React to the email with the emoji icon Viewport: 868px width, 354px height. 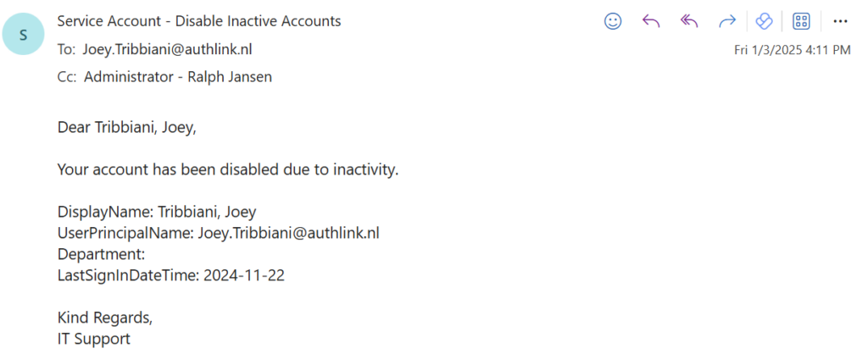613,21
